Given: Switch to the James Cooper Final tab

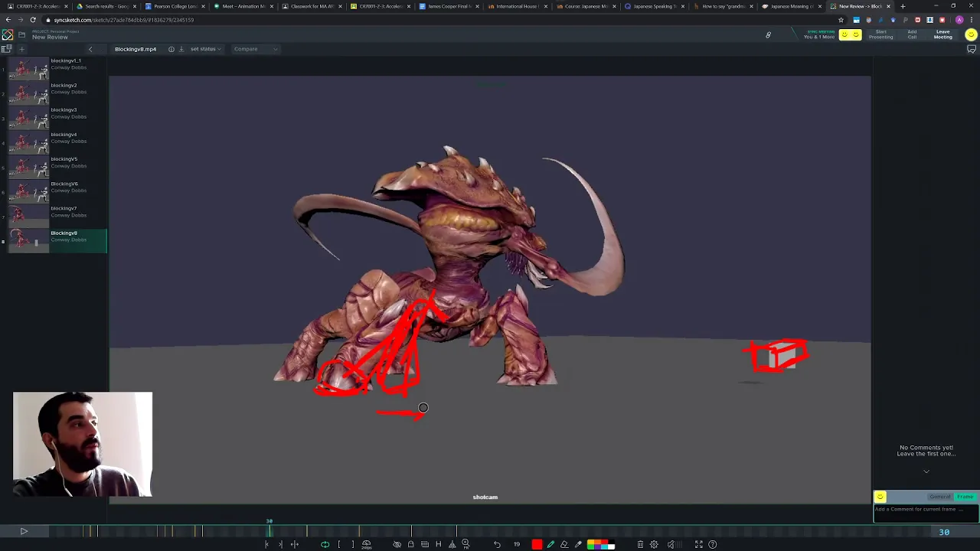Looking at the screenshot, I should tap(449, 6).
